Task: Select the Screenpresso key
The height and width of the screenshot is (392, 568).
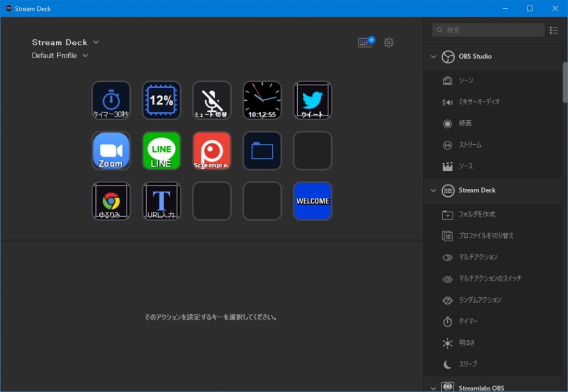Action: pyautogui.click(x=212, y=151)
